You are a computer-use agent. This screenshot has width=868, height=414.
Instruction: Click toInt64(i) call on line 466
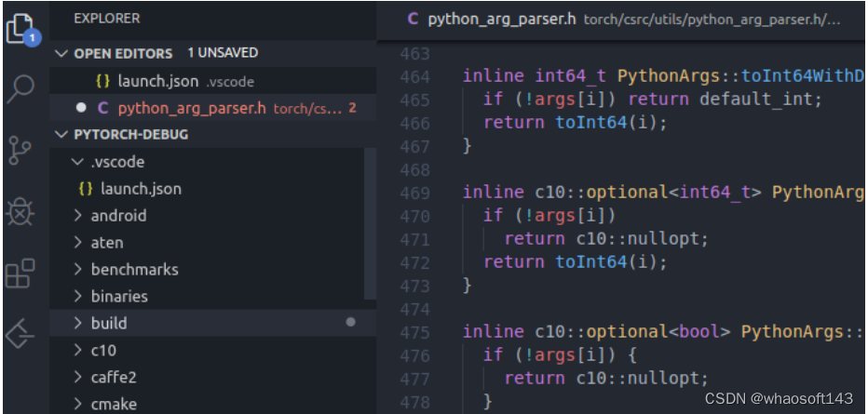pos(606,123)
